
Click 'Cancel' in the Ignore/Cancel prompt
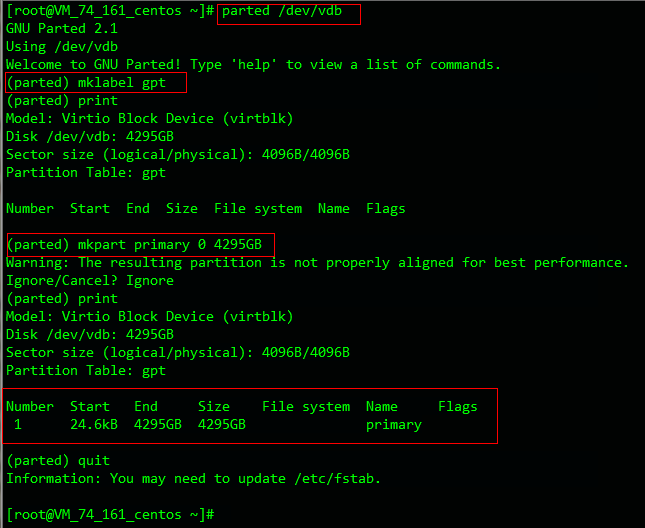tap(86, 281)
